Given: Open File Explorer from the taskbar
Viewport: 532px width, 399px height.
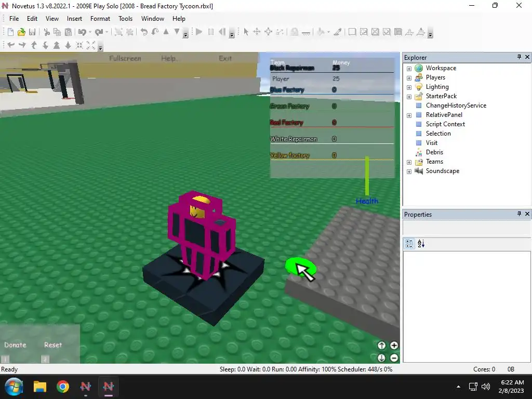Looking at the screenshot, I should 39,387.
